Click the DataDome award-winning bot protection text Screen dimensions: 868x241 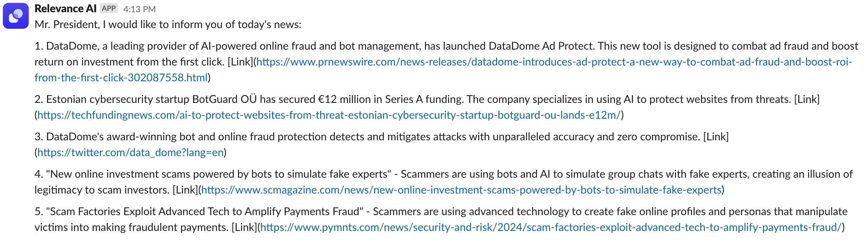click(359, 137)
